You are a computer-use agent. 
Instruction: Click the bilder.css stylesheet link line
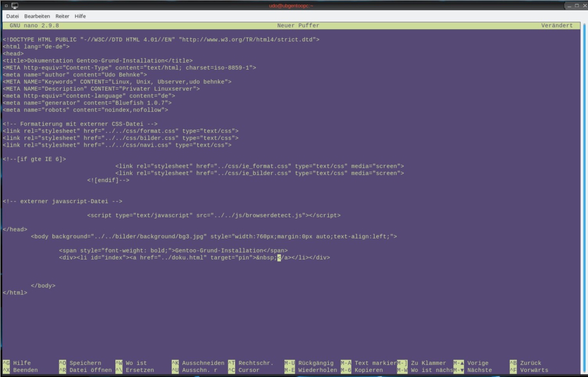click(x=120, y=138)
